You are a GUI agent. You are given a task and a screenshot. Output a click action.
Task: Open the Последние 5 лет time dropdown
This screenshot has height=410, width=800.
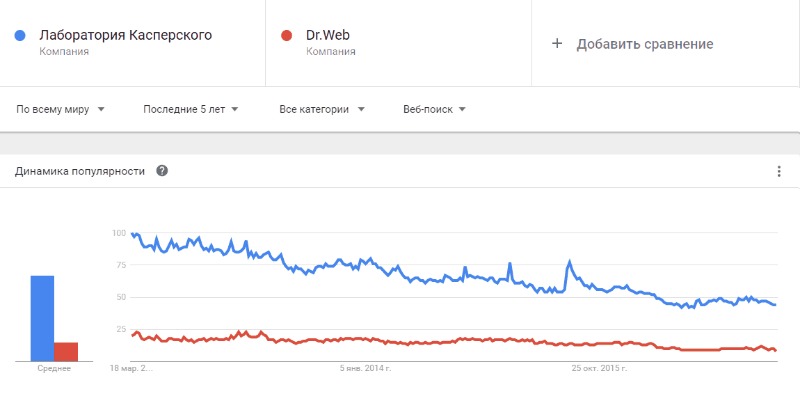click(x=191, y=109)
